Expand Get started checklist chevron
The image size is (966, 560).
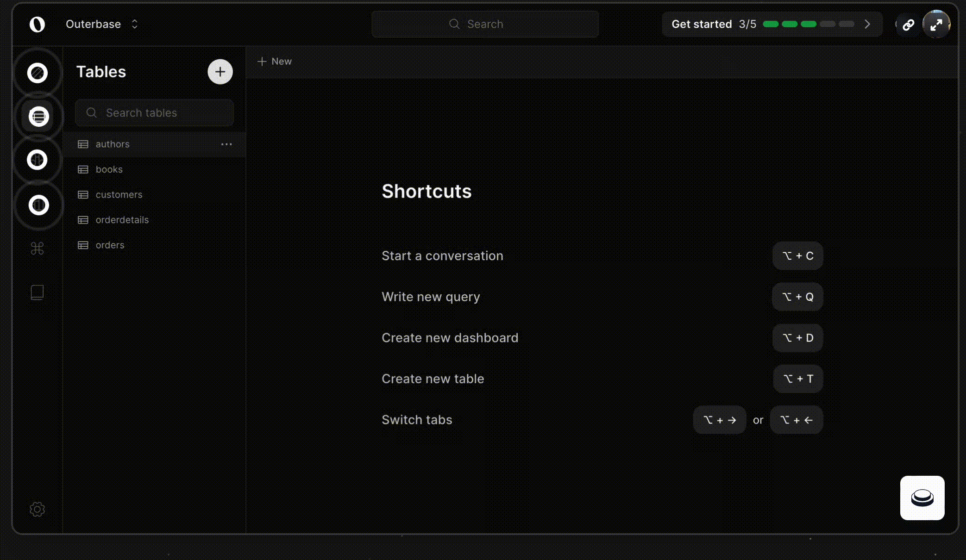click(867, 24)
